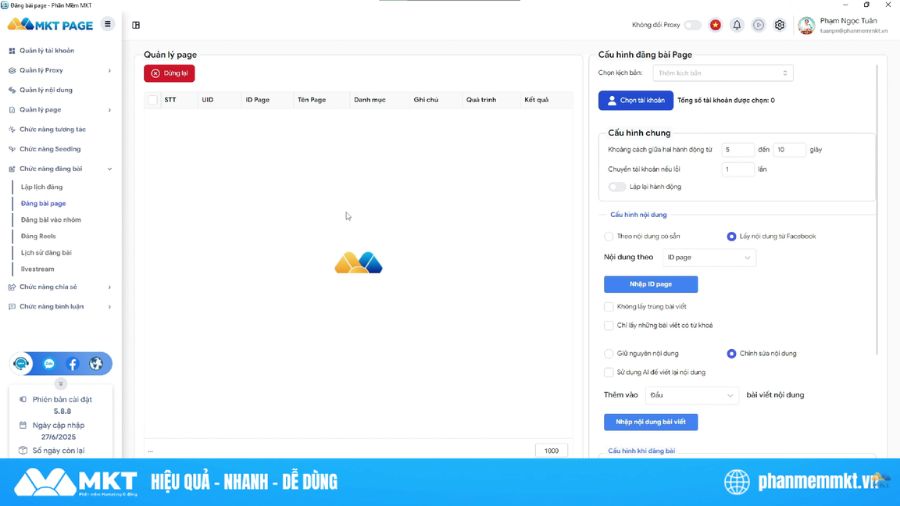
Task: Click the Chức năng tương tác icon
Action: click(12, 129)
